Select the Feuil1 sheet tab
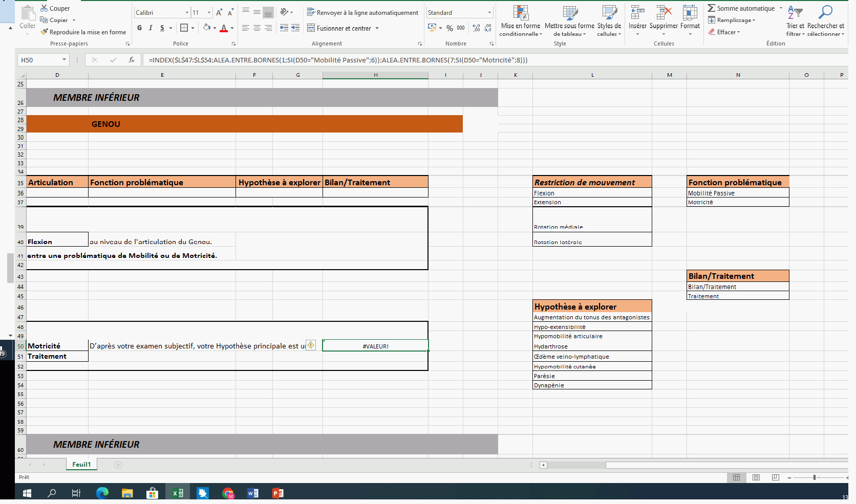 (81, 464)
